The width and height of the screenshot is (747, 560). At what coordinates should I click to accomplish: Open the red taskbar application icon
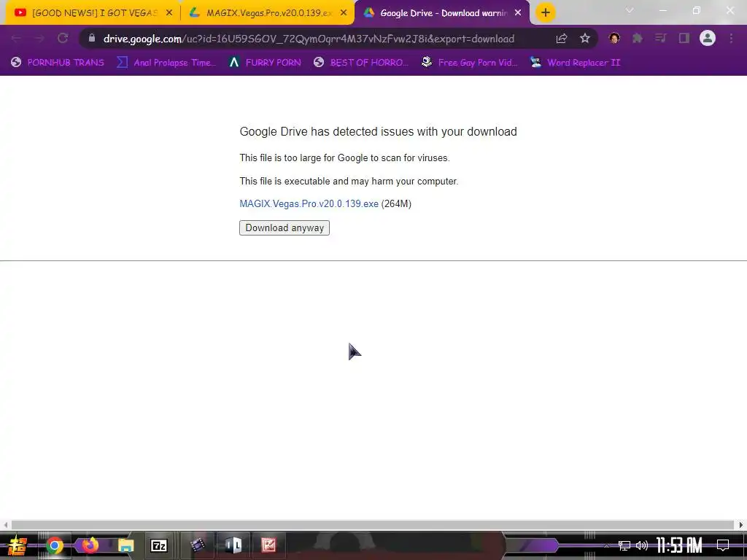[268, 545]
